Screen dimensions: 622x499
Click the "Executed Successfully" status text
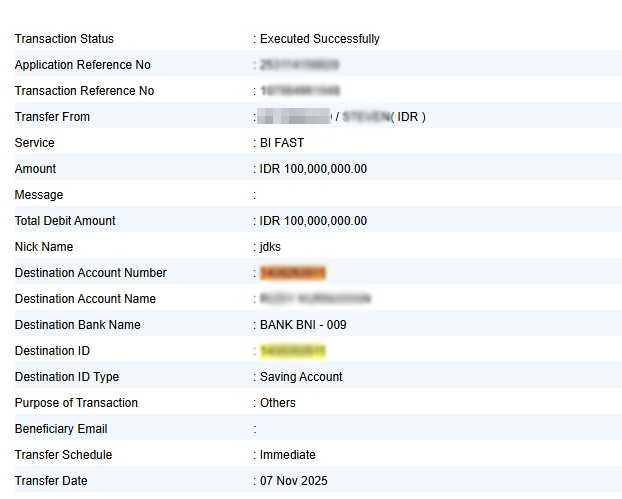click(x=319, y=39)
